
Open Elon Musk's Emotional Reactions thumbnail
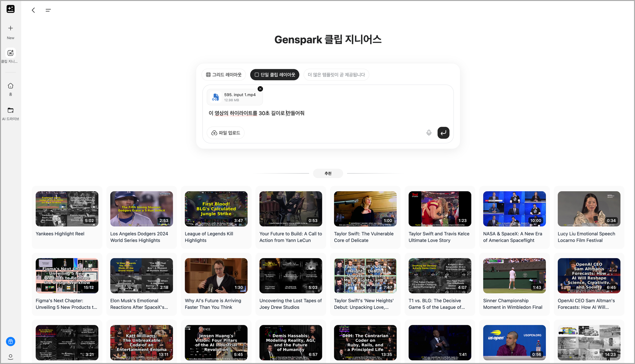coord(142,276)
